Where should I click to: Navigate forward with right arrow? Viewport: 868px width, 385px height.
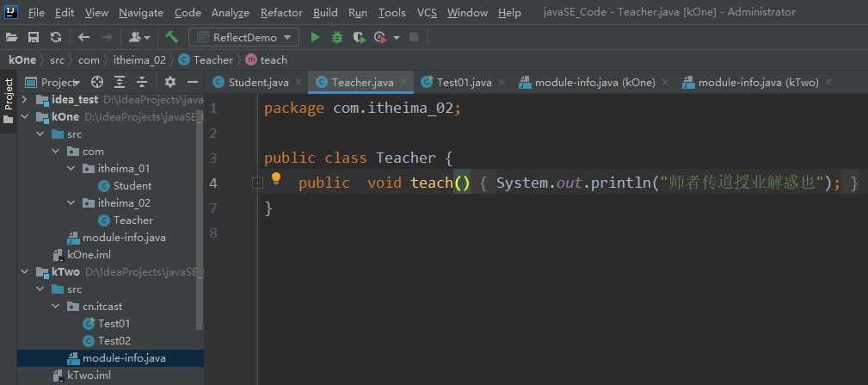[107, 38]
